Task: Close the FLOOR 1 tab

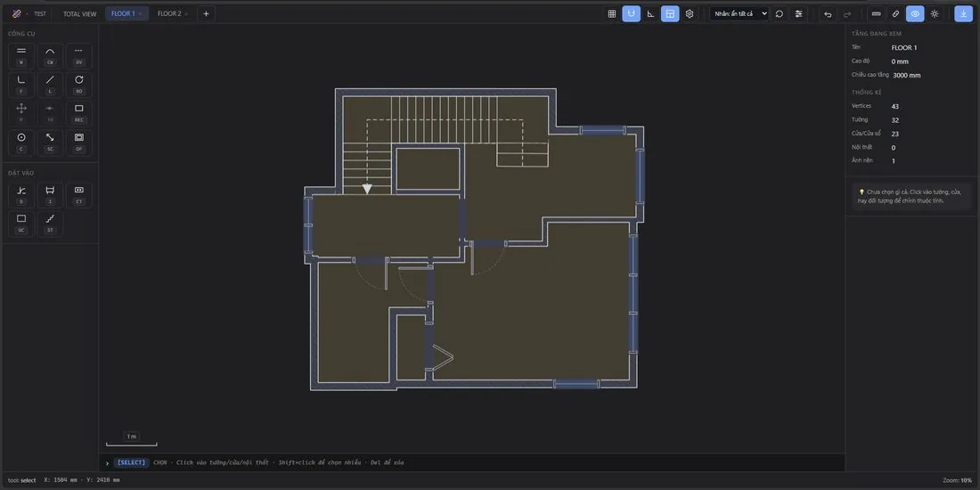Action: tap(140, 13)
